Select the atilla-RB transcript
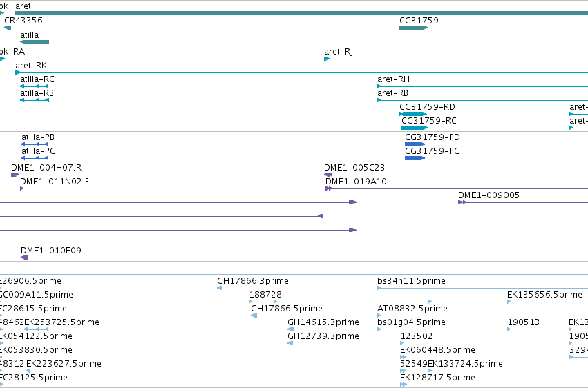588x388 pixels. click(x=35, y=100)
